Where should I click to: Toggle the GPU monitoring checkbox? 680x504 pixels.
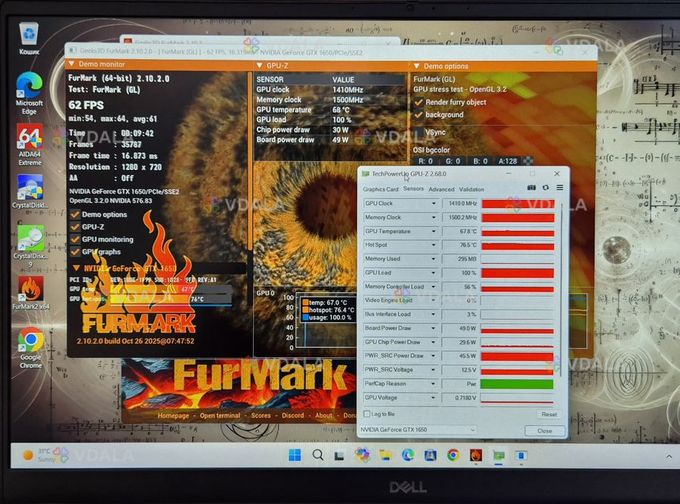[75, 239]
